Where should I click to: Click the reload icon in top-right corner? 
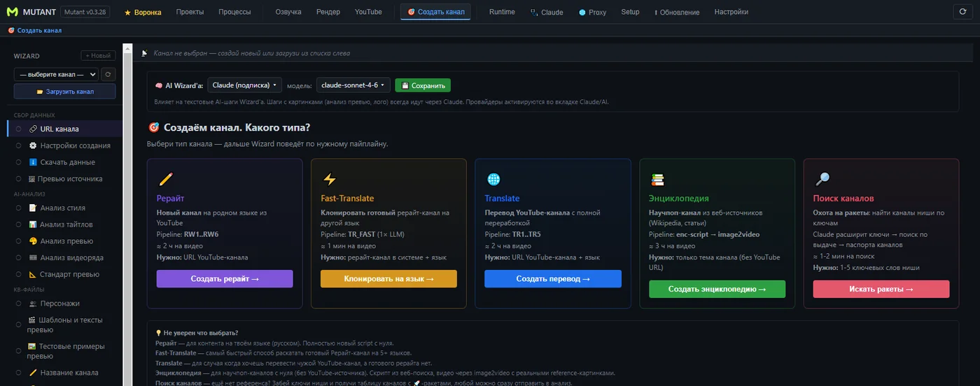coord(963,12)
